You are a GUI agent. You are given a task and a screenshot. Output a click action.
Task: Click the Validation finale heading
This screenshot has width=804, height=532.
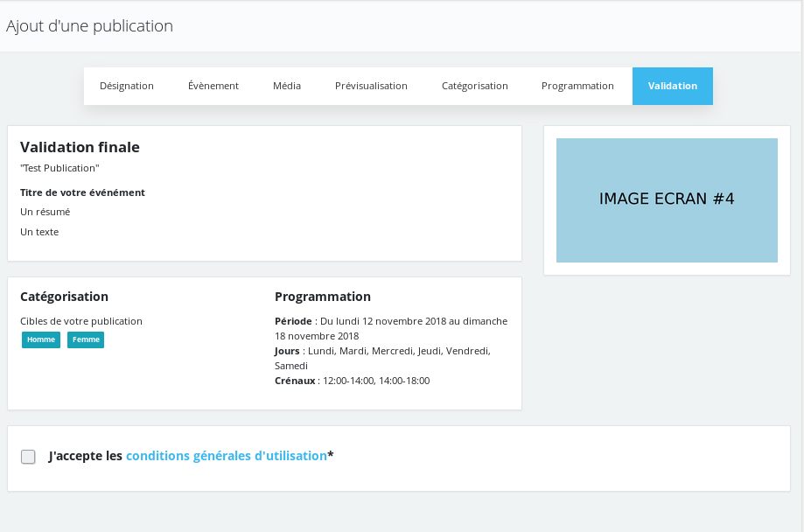tap(80, 147)
